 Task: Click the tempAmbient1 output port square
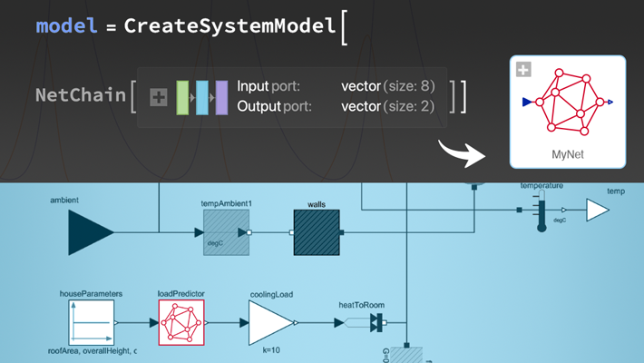[x=249, y=232]
